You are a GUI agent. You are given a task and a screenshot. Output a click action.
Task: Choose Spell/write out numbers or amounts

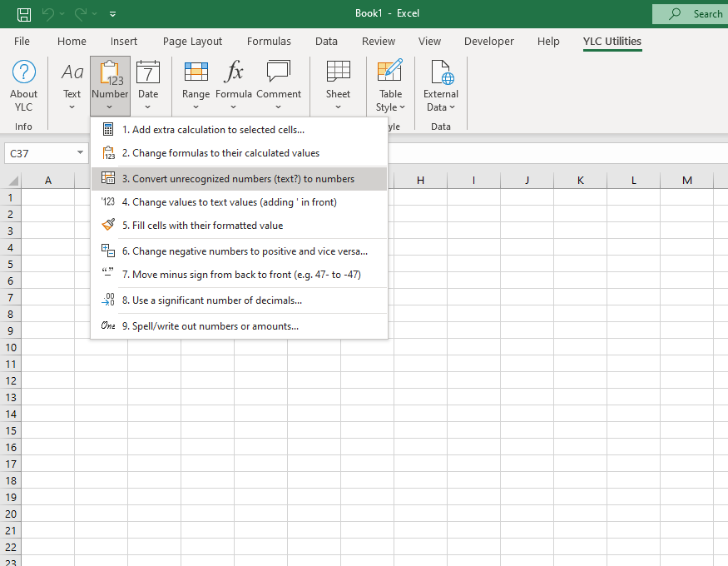click(x=215, y=326)
